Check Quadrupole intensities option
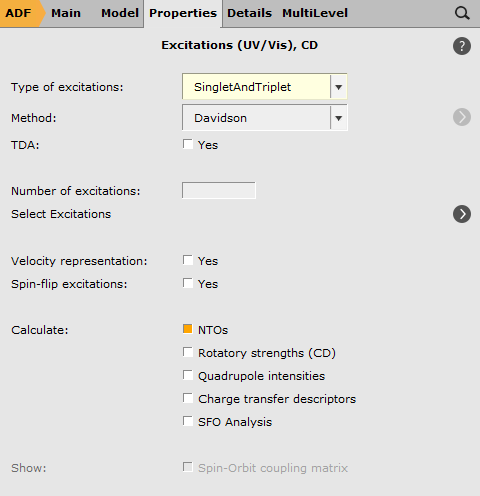The image size is (480, 496). (x=188, y=375)
